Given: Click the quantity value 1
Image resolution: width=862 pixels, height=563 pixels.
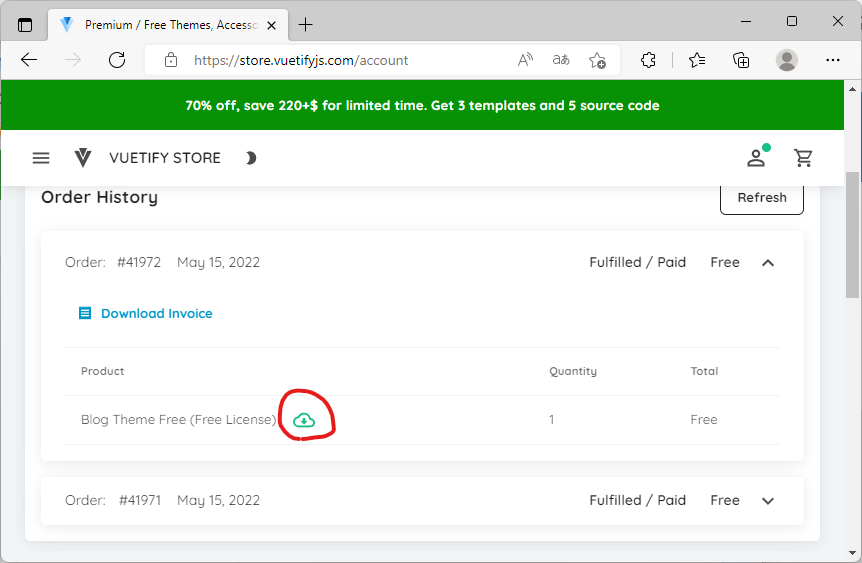Looking at the screenshot, I should coord(551,420).
